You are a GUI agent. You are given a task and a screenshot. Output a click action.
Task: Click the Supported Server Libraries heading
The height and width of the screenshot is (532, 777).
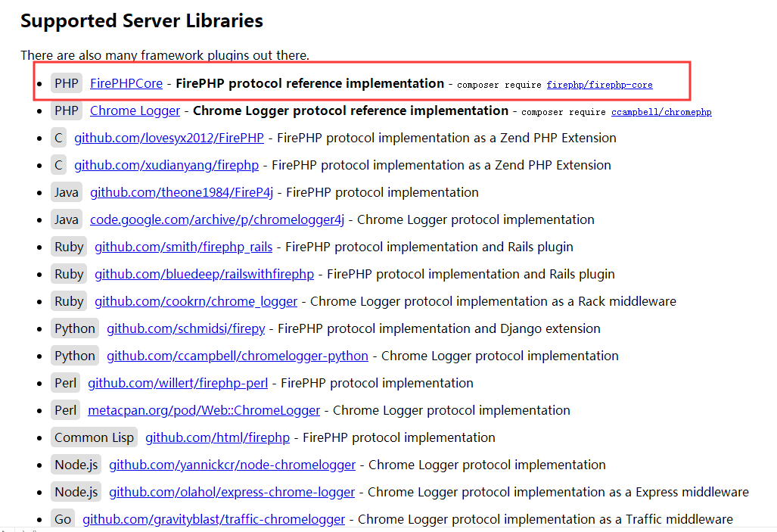tap(141, 20)
